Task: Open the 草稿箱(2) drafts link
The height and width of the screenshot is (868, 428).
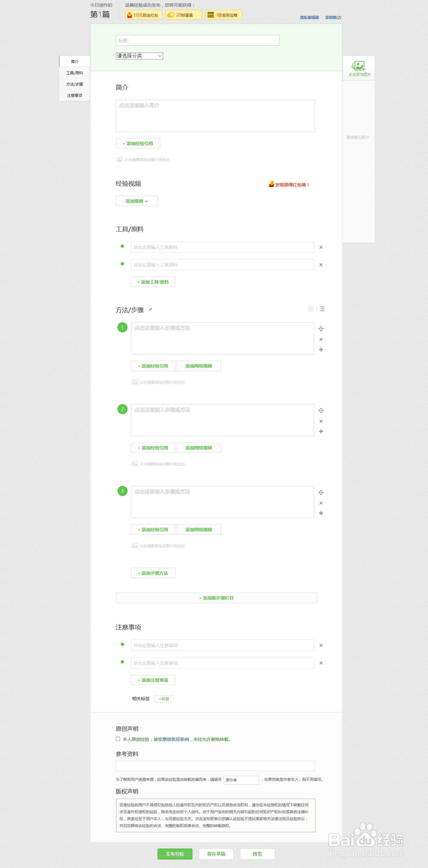Action: click(333, 18)
